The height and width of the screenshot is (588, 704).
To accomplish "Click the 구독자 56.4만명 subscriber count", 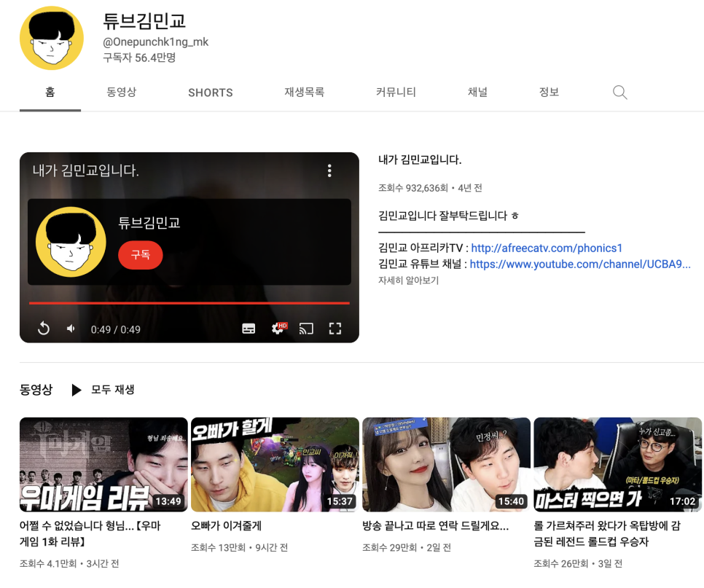I will pyautogui.click(x=139, y=58).
